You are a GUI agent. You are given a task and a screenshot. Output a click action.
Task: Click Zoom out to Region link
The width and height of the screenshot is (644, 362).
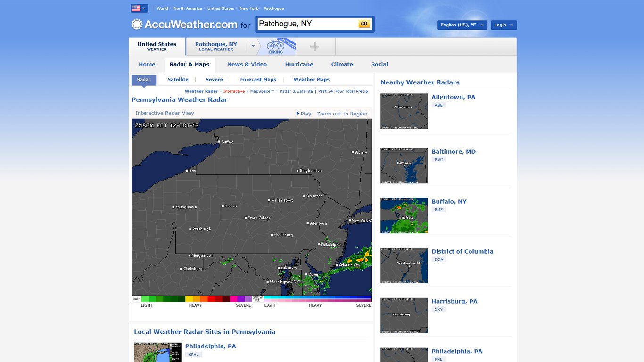342,114
